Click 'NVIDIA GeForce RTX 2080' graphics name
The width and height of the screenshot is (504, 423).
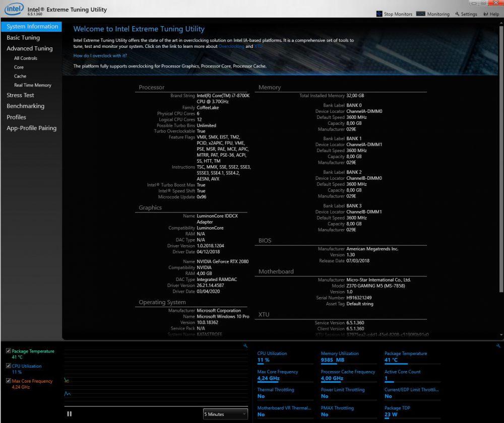coord(222,261)
